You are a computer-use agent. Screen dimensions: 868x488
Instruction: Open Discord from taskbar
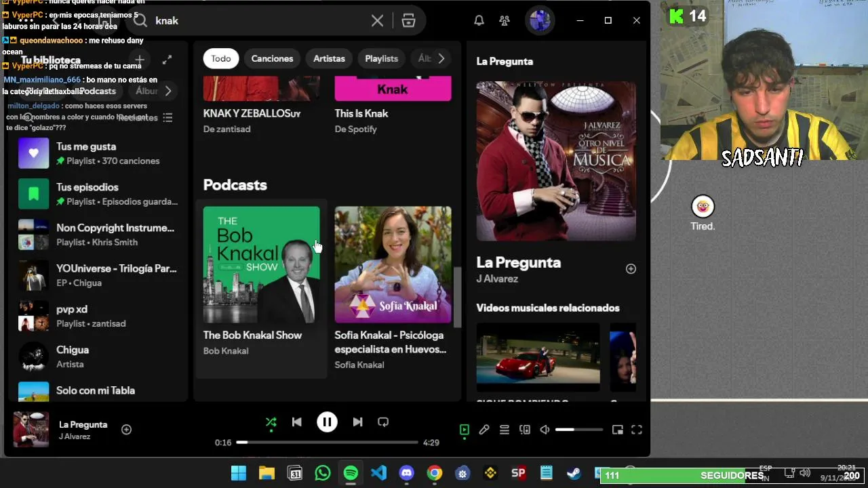point(407,473)
